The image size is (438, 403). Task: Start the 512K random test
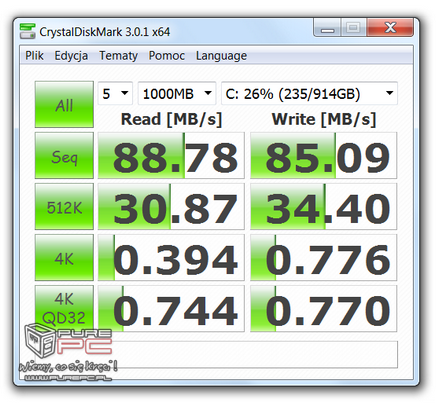click(x=64, y=206)
